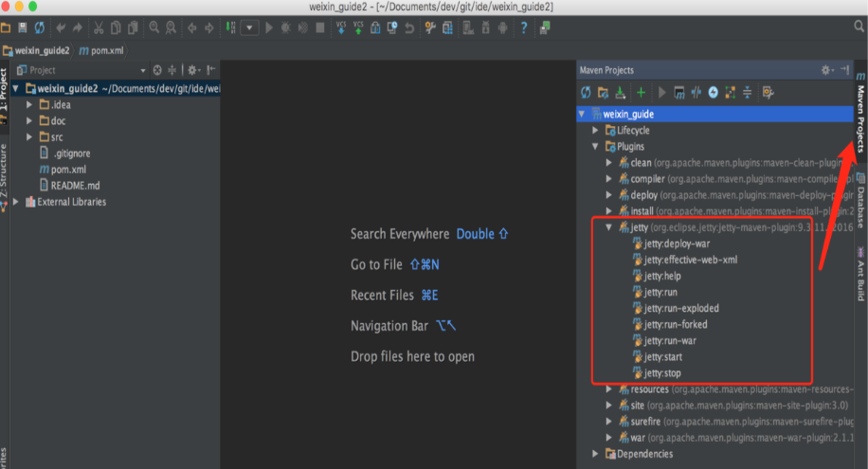Image resolution: width=868 pixels, height=469 pixels.
Task: Collapse the weixin_guide2 root node
Action: [16, 89]
